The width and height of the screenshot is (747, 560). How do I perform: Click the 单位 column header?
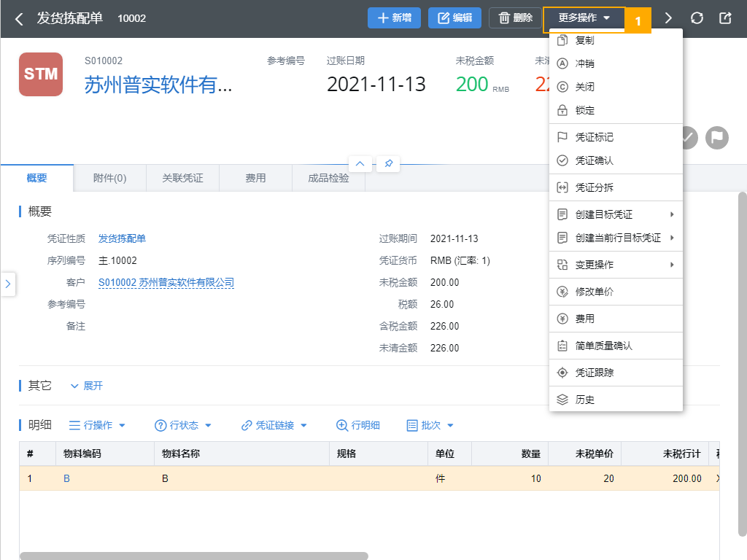coord(449,454)
